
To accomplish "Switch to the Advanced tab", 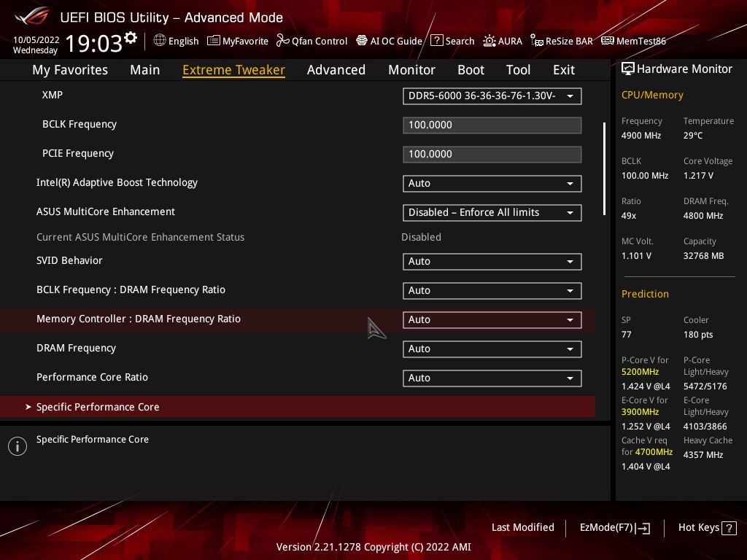I will click(336, 70).
